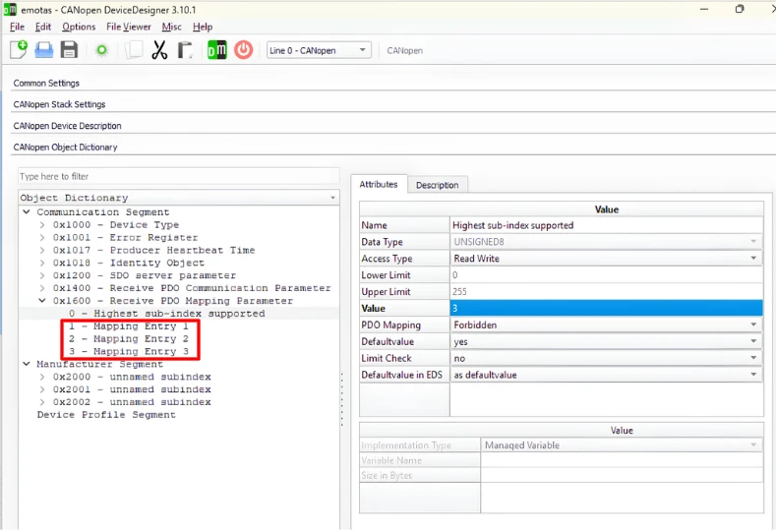Viewport: 776px width, 532px height.
Task: Click the CANopen label beside line selector
Action: click(405, 50)
